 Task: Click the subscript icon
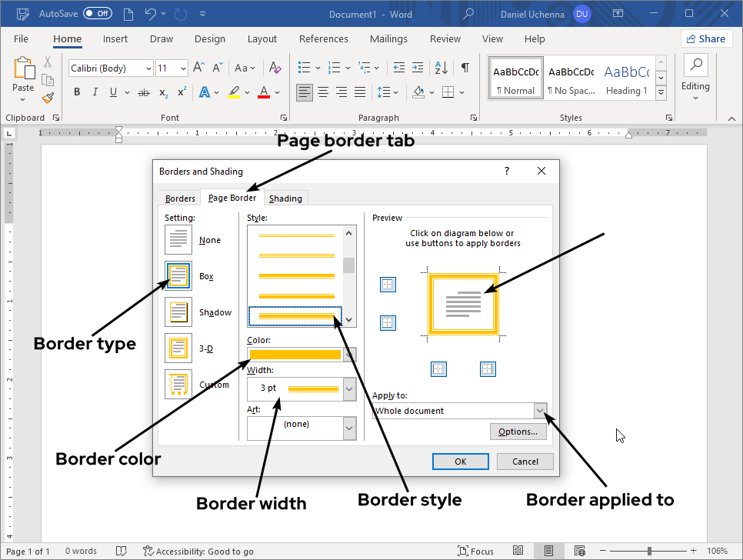[162, 92]
